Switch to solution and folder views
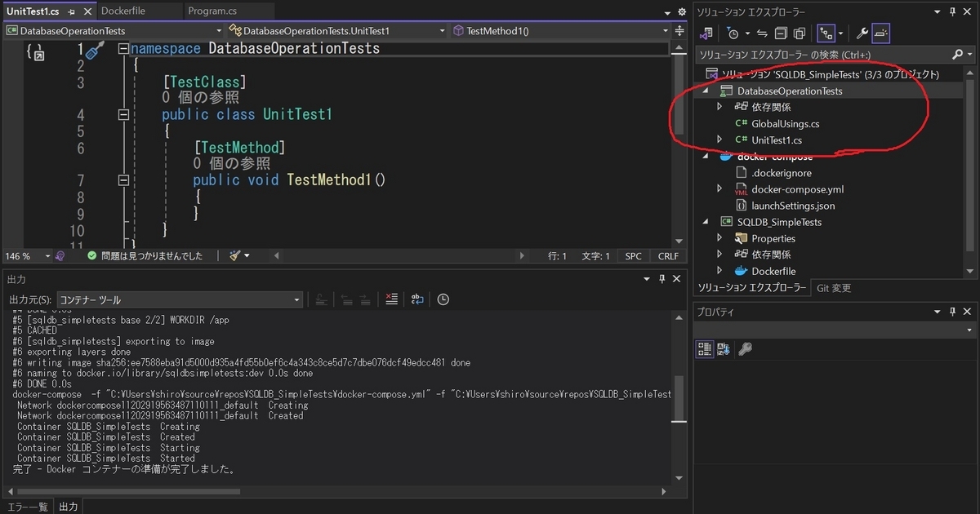Image resolution: width=980 pixels, height=514 pixels. click(707, 33)
